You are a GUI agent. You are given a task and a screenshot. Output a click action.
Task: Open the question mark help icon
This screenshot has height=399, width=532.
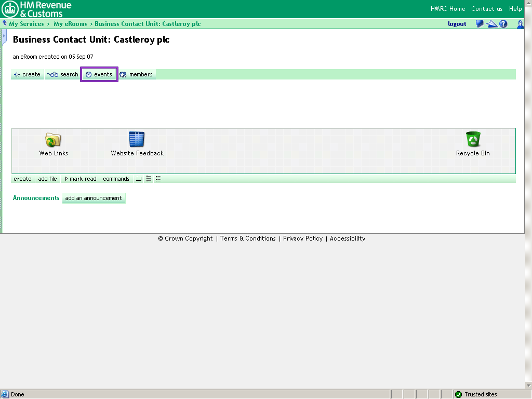pyautogui.click(x=503, y=24)
